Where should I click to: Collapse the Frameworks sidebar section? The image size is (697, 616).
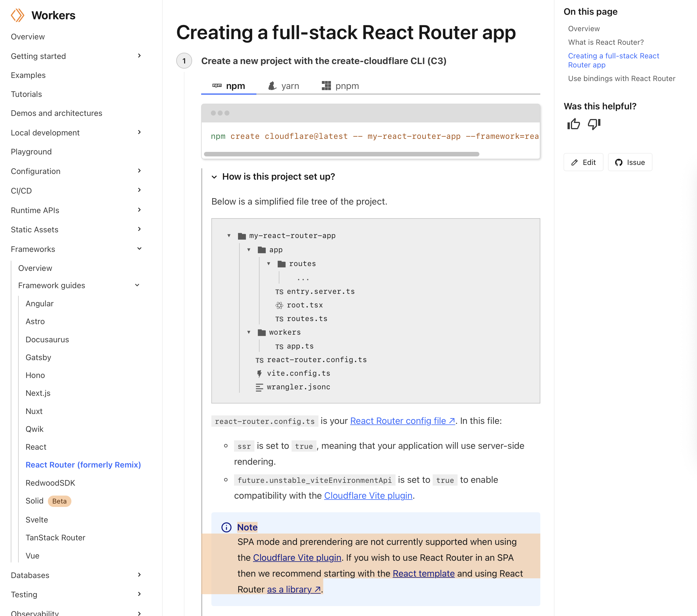pos(139,249)
